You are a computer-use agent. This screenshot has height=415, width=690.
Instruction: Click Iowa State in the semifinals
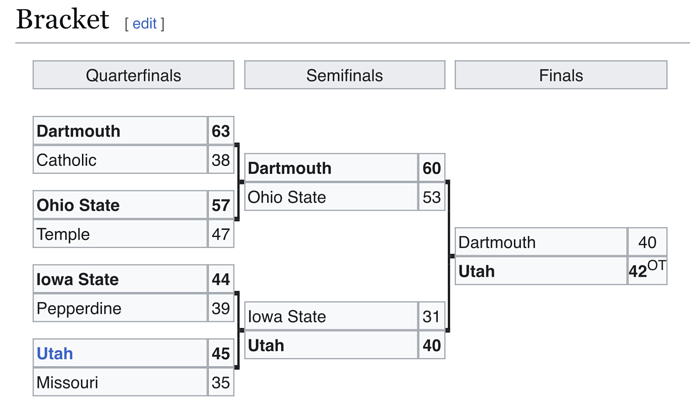(331, 316)
